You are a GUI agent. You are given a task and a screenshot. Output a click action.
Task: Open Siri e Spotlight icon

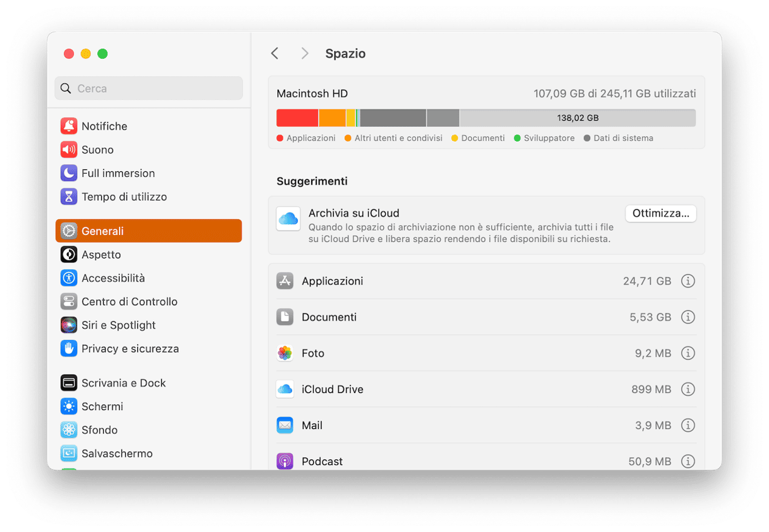coord(69,325)
